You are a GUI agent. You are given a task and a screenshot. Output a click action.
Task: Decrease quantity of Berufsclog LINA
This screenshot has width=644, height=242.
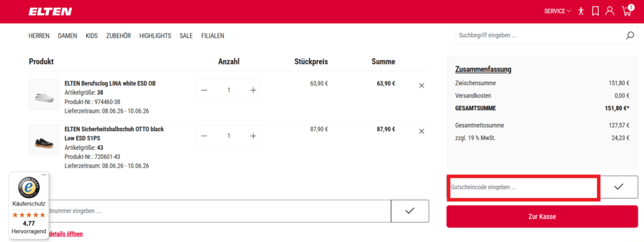204,90
